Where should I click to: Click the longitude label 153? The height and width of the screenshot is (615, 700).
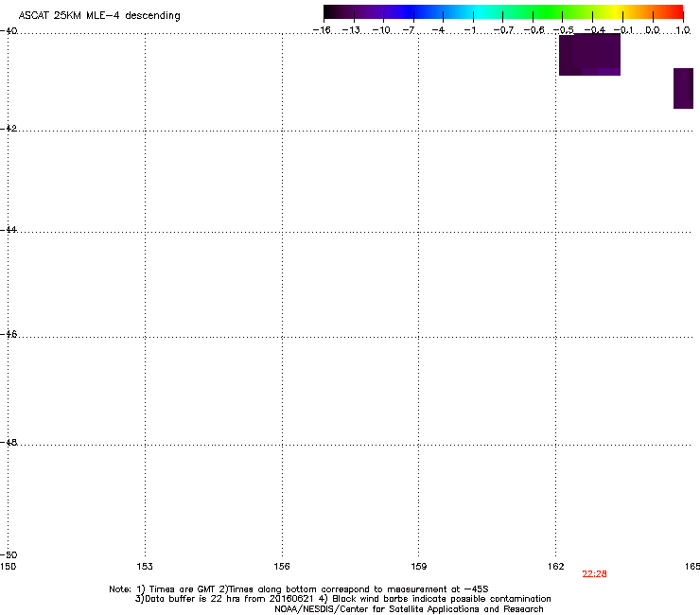click(145, 567)
